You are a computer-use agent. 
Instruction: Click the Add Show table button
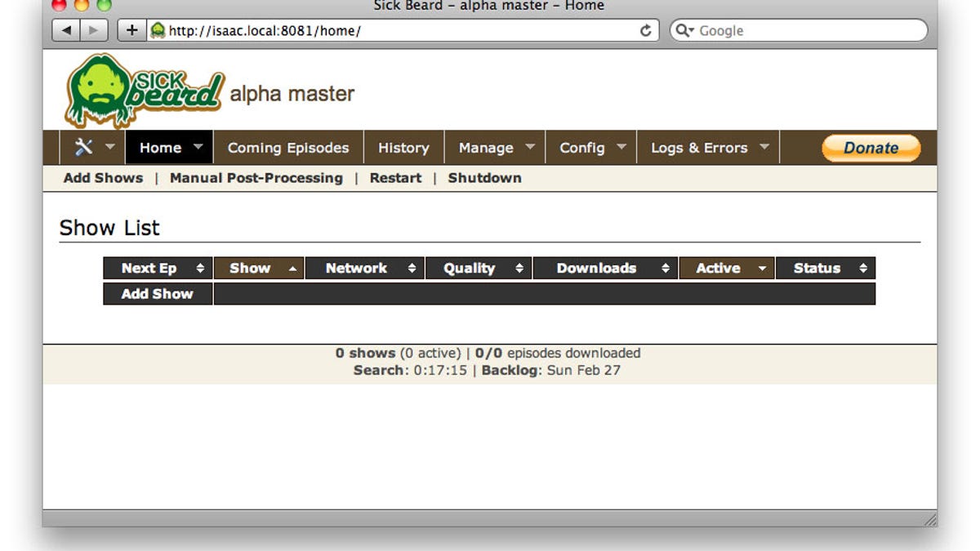tap(158, 294)
